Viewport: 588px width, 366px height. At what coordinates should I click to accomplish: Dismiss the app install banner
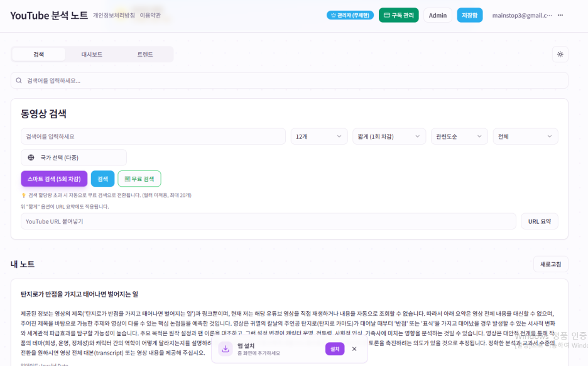(x=354, y=349)
